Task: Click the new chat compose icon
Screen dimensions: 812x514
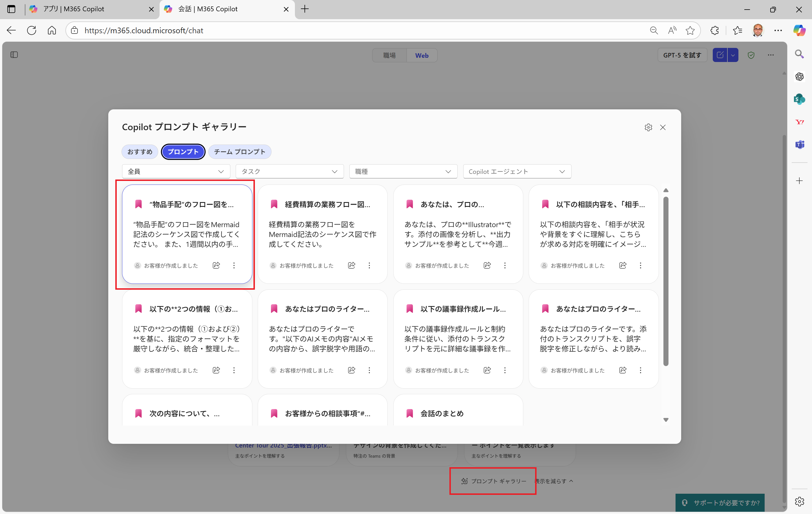Action: [x=720, y=55]
